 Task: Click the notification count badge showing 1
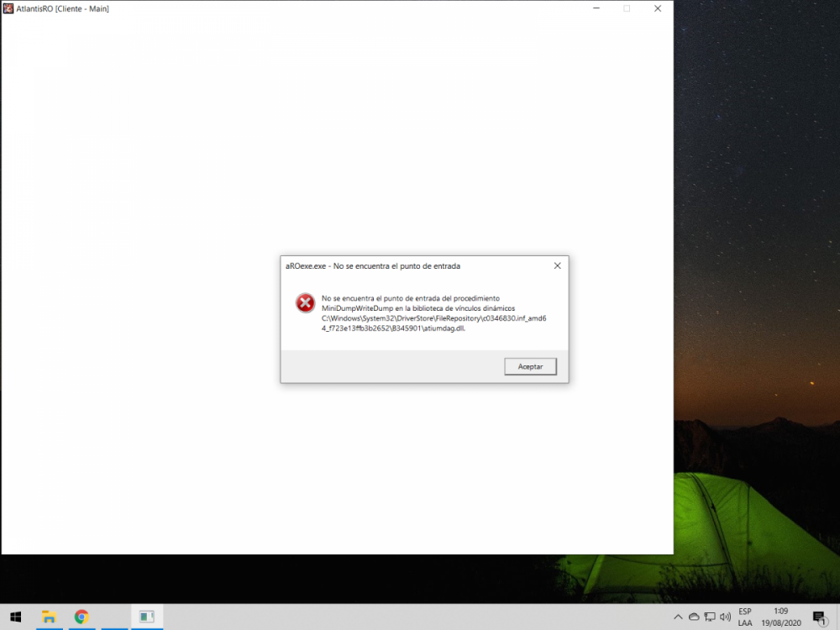(826, 622)
